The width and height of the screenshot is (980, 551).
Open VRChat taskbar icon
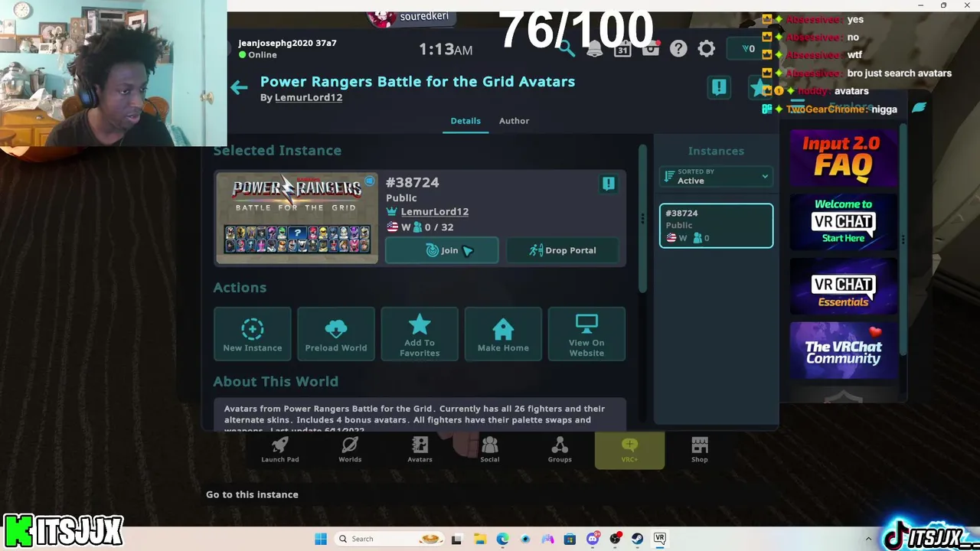click(659, 539)
